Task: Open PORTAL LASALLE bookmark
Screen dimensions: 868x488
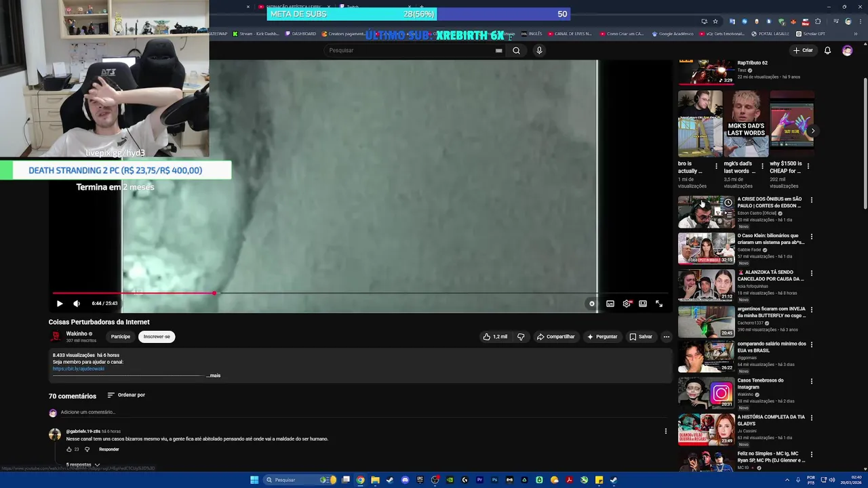Action: coord(770,34)
